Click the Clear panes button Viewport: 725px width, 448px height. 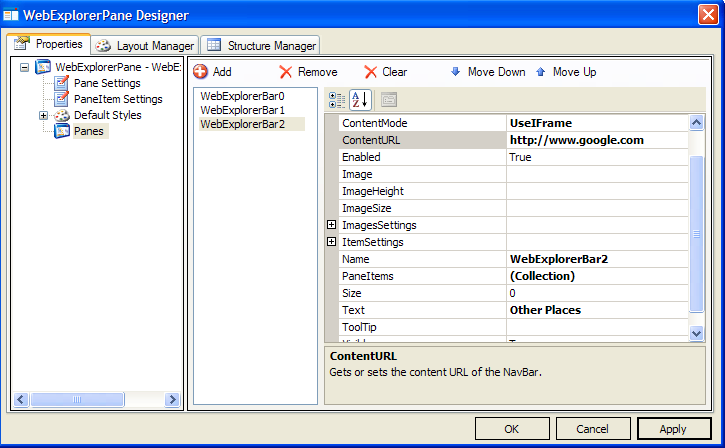(x=385, y=72)
